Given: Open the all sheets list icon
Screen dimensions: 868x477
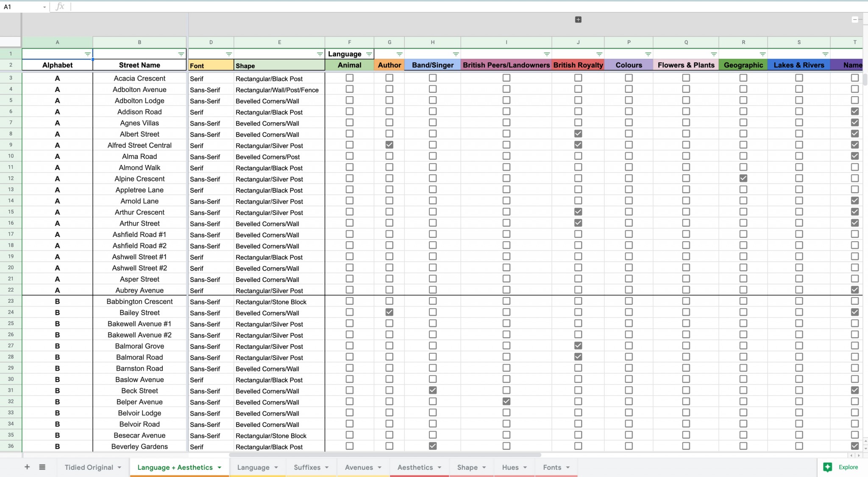Looking at the screenshot, I should [x=42, y=467].
